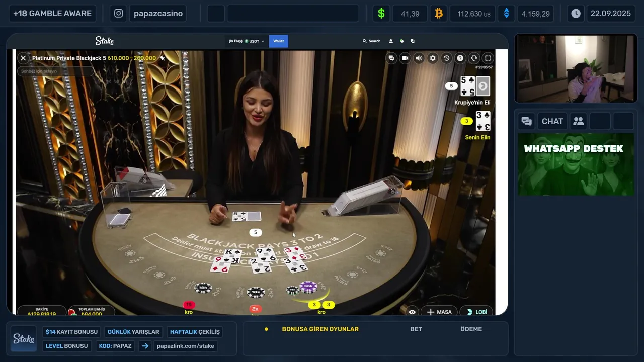Open the live chat bubble icon in game toolbar

[391, 58]
